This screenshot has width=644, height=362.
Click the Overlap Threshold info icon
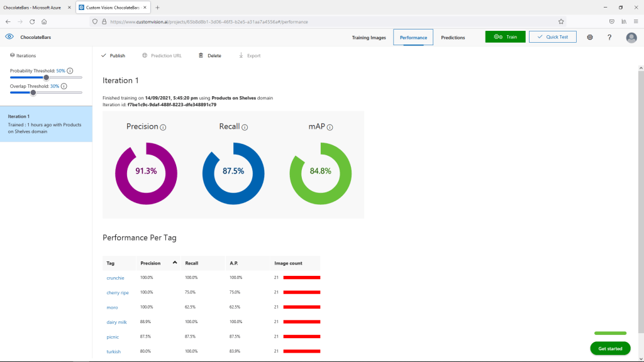click(x=64, y=86)
